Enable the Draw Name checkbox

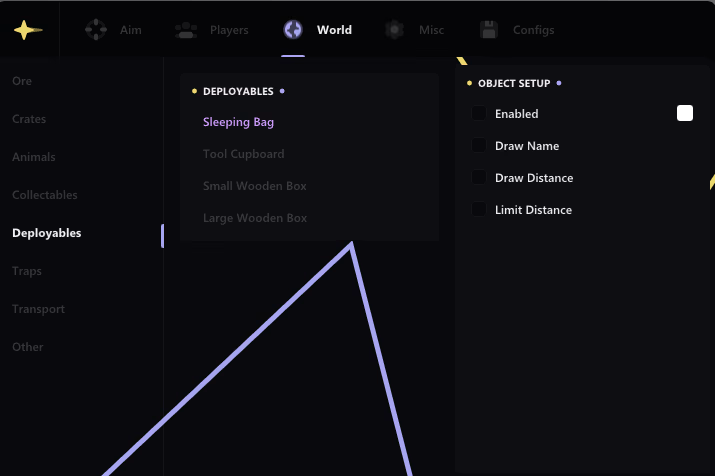(x=478, y=145)
